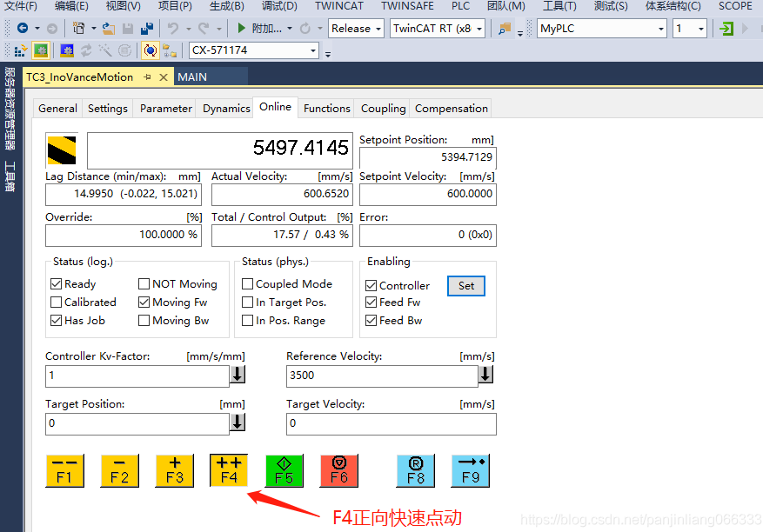This screenshot has width=763, height=532.
Task: Close the TC3_InoVanceMotion tab
Action: (x=164, y=77)
